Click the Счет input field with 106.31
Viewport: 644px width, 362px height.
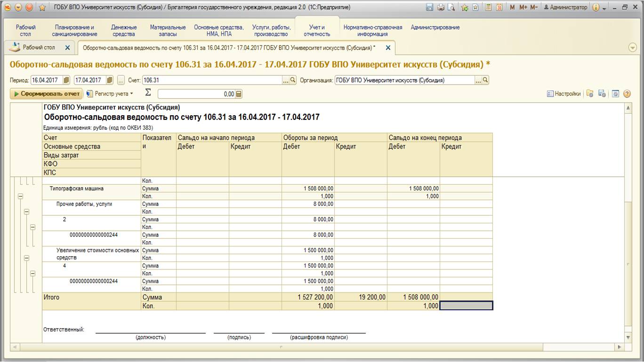point(212,80)
